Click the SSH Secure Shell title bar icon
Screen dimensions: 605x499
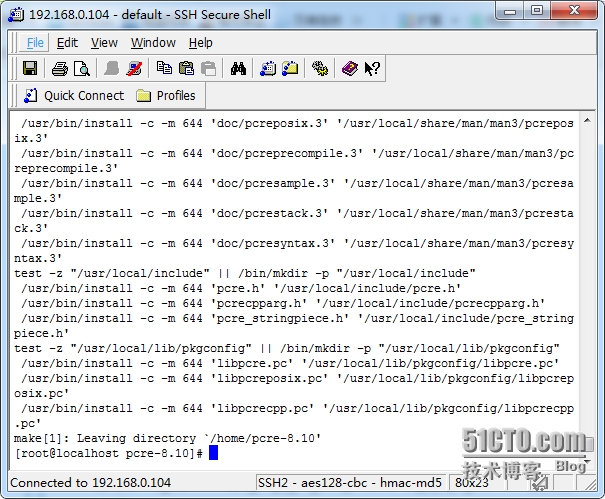[16, 15]
